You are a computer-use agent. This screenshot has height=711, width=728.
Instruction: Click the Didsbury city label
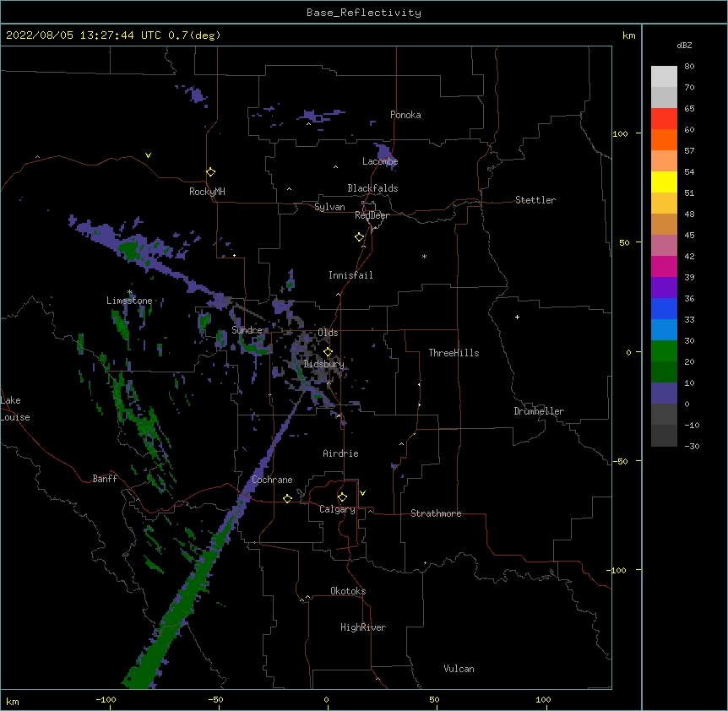[x=324, y=364]
